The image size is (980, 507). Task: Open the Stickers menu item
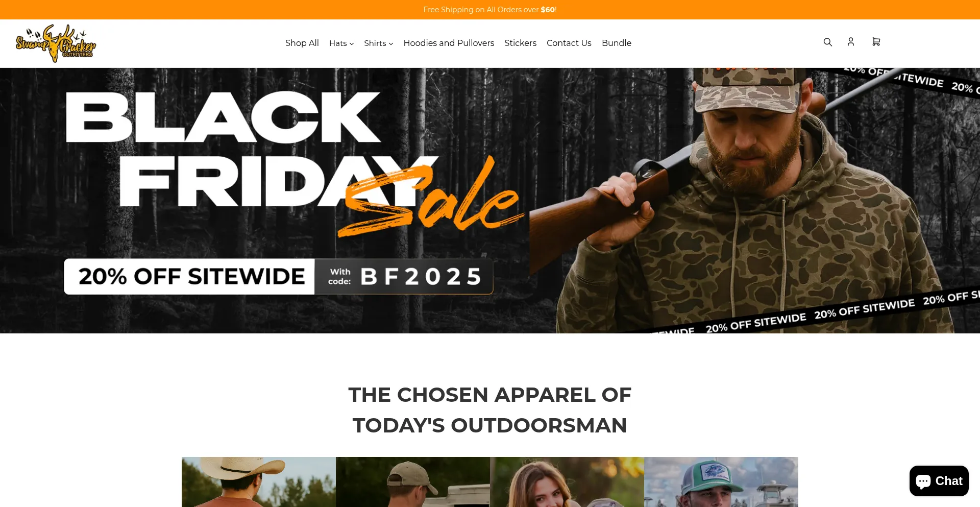pos(520,43)
